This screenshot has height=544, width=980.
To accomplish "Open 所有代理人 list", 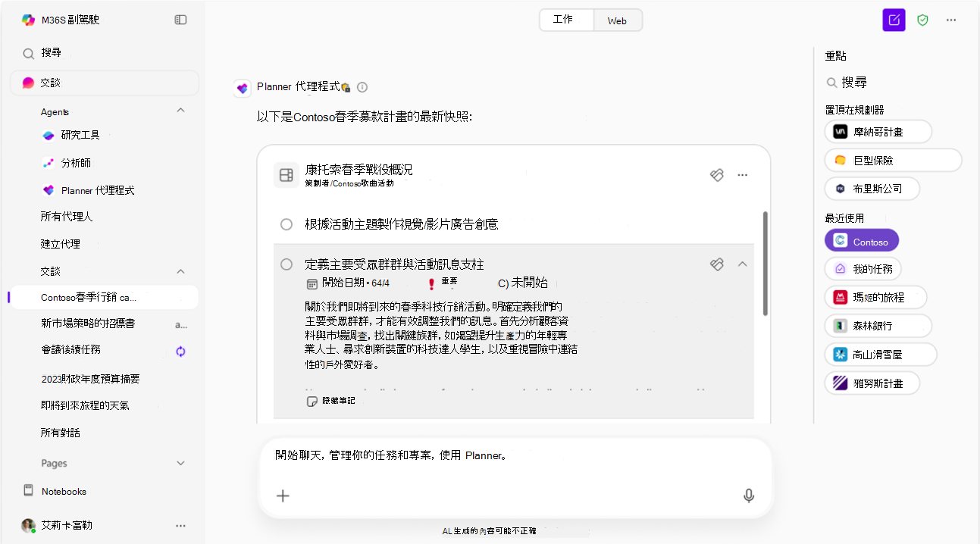I will click(x=67, y=217).
